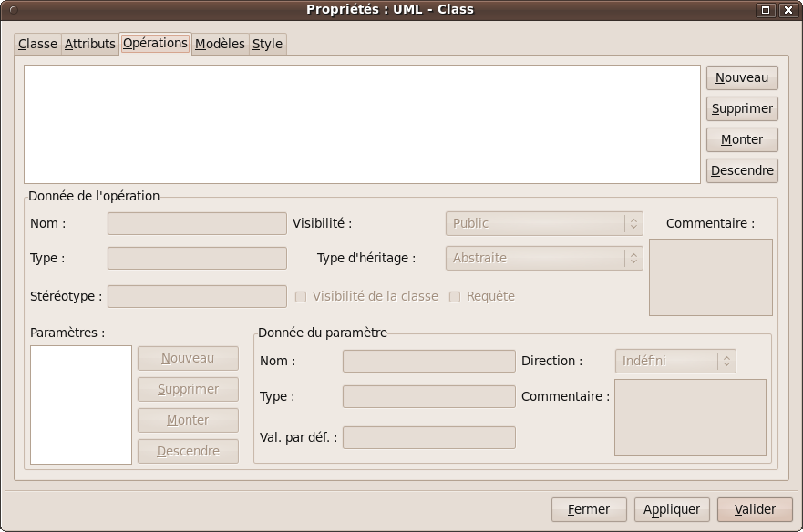
Task: Click the Fermer button
Action: [589, 509]
